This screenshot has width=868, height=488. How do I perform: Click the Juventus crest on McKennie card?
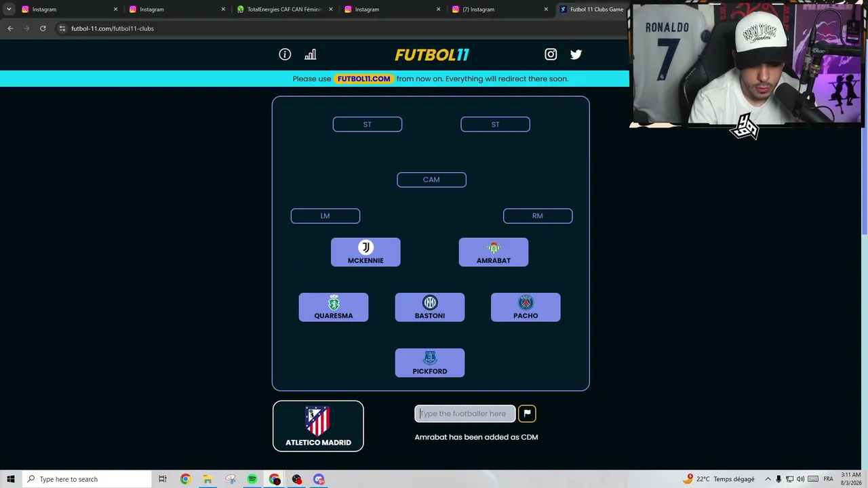[x=366, y=247]
